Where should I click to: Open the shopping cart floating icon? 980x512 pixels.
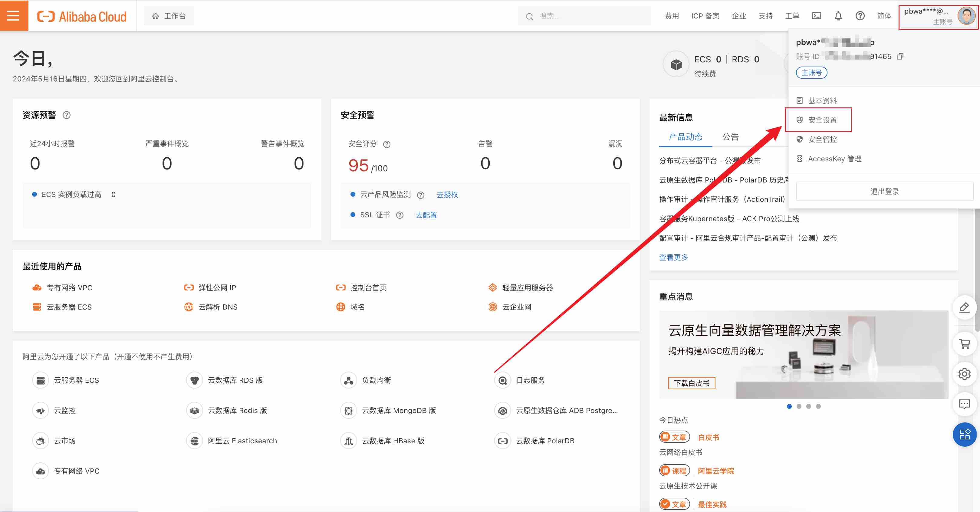click(x=964, y=344)
